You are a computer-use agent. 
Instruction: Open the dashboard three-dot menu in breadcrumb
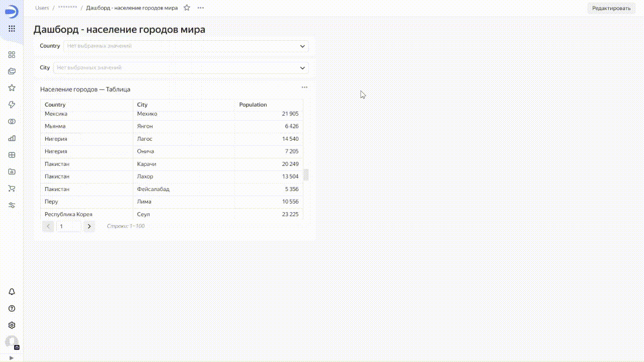[201, 8]
